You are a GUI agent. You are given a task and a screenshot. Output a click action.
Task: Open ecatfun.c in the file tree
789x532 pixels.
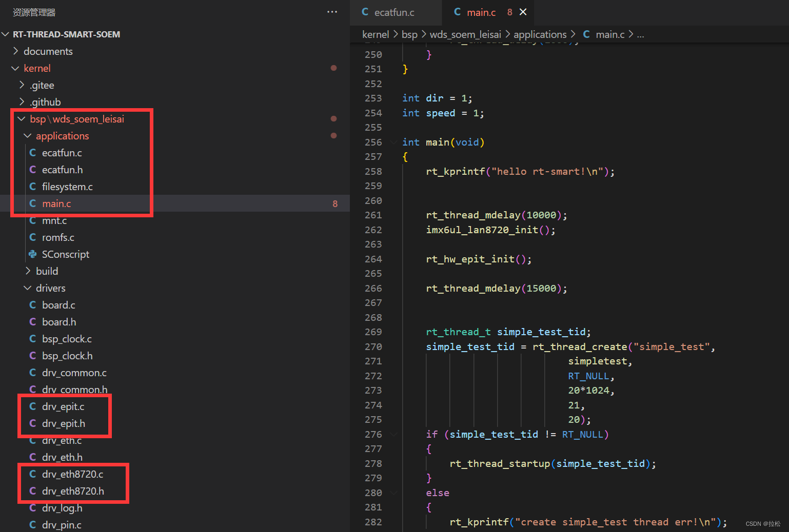click(62, 153)
